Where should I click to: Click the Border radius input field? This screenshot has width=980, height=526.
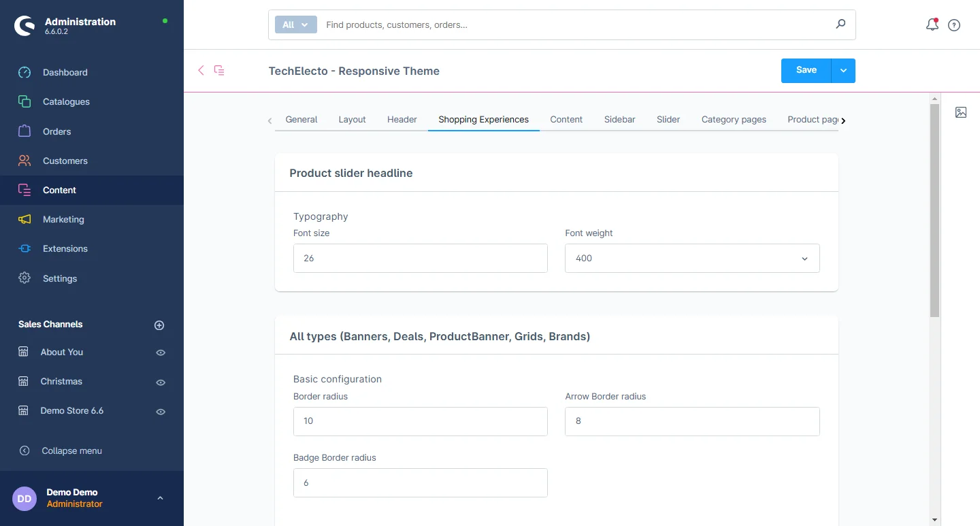pyautogui.click(x=420, y=421)
